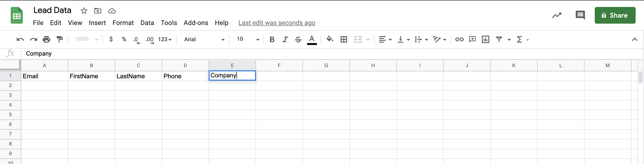Toggle strikethrough formatting
The image size is (644, 164).
(x=298, y=39)
